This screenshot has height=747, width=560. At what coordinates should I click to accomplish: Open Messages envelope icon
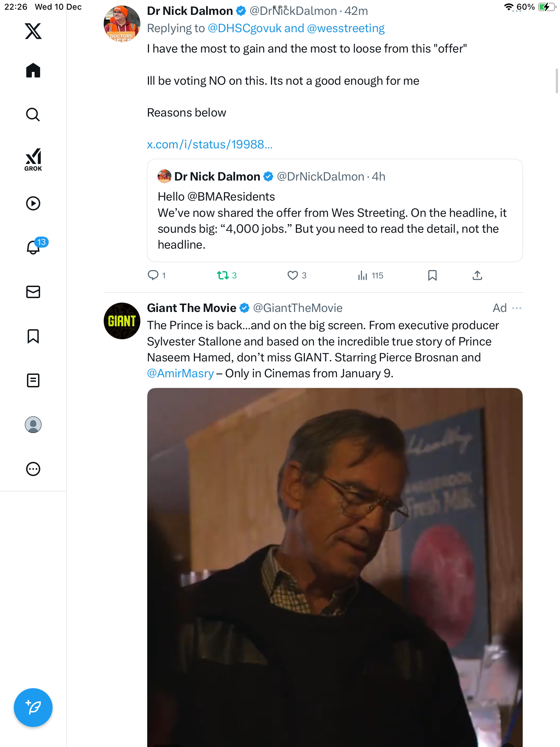pos(33,292)
